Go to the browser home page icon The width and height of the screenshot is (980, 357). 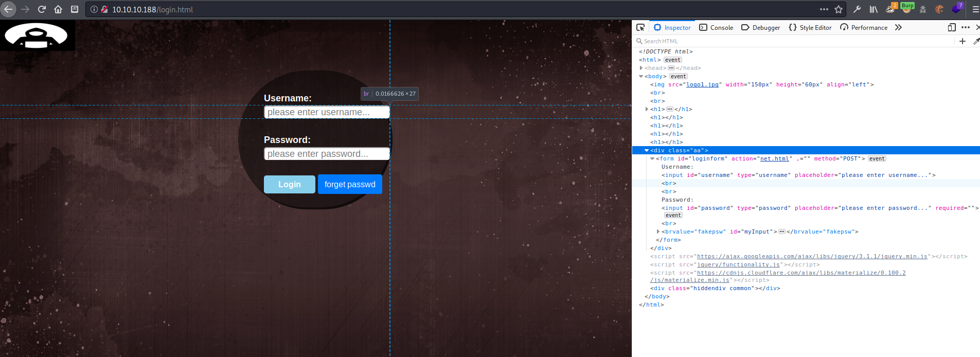coord(58,9)
